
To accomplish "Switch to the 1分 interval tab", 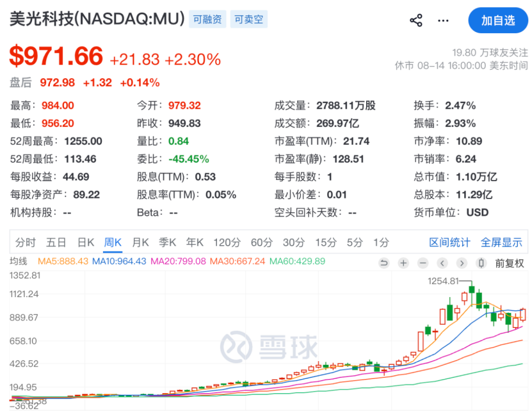I will tap(381, 243).
